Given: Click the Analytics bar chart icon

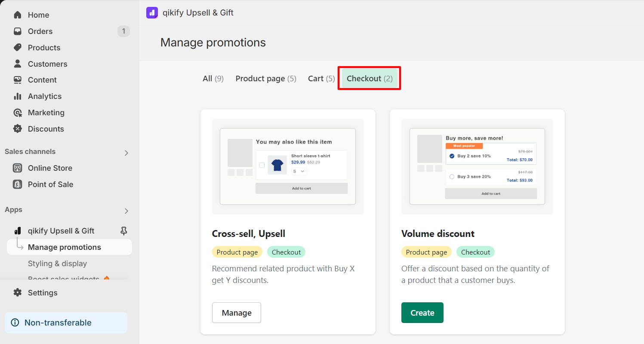Looking at the screenshot, I should pyautogui.click(x=18, y=96).
